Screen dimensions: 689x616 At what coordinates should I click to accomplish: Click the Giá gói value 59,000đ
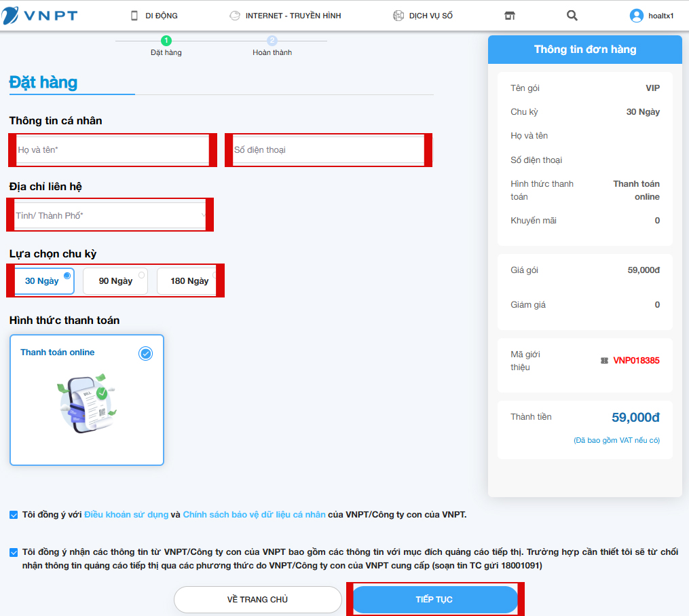tap(644, 270)
